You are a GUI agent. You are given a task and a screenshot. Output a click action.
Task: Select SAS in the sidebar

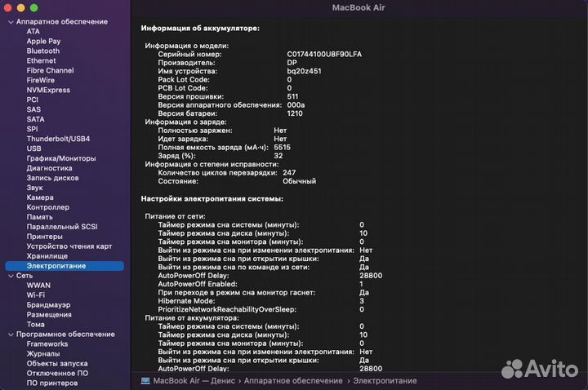tap(33, 109)
